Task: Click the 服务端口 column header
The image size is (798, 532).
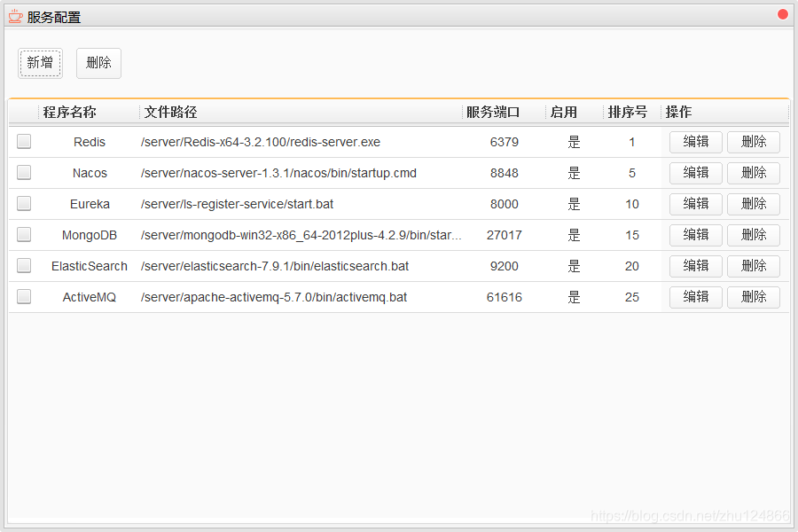Action: pyautogui.click(x=504, y=112)
